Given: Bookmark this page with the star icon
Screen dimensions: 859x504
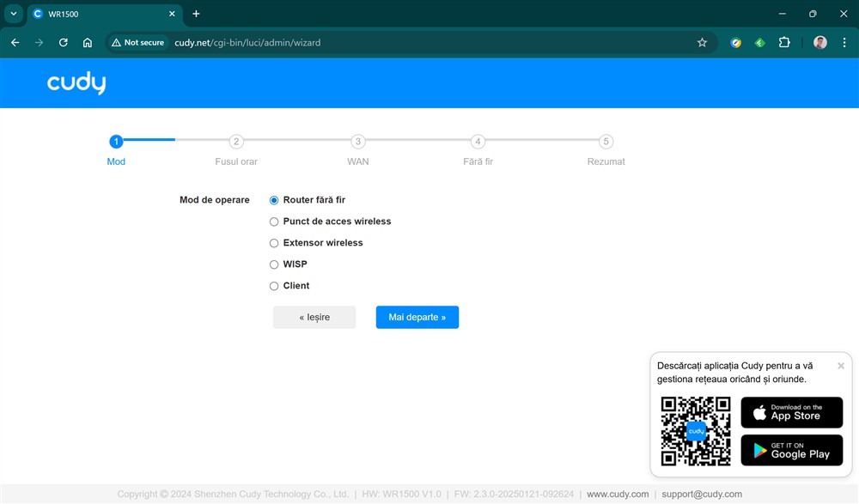Looking at the screenshot, I should click(702, 42).
